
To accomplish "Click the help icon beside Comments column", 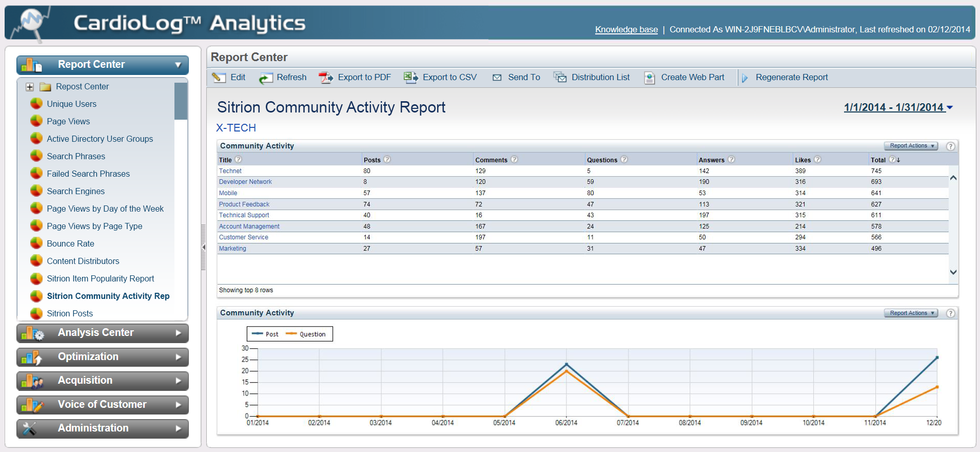I will 514,160.
